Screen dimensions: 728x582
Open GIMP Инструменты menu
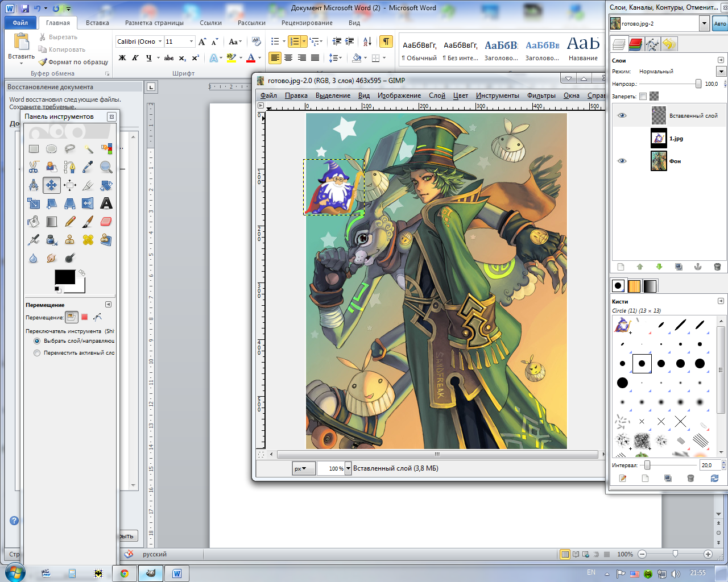(498, 95)
